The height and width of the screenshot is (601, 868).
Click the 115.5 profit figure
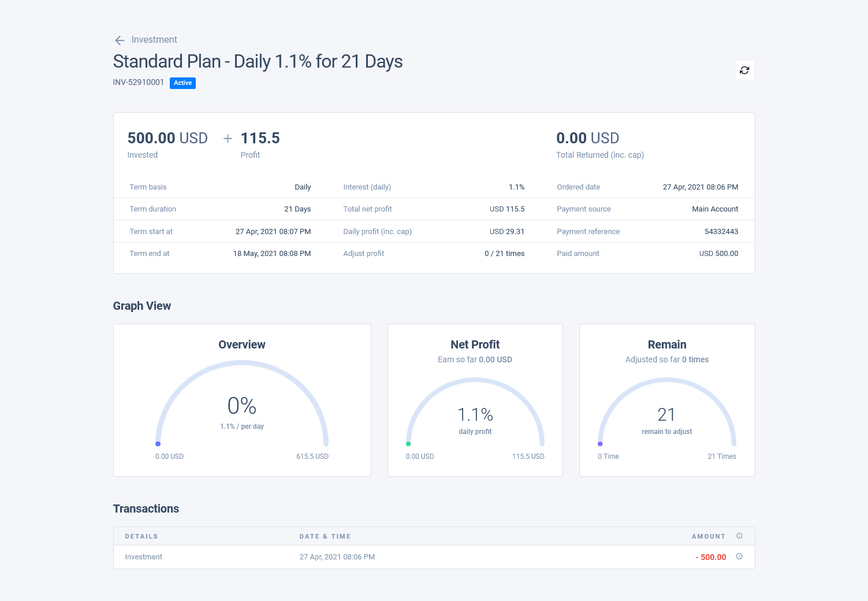260,138
